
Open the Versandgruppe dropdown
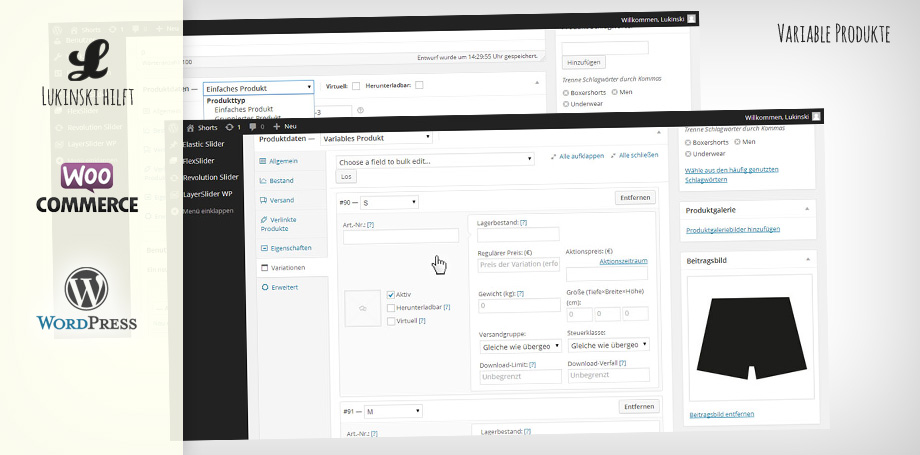click(520, 346)
